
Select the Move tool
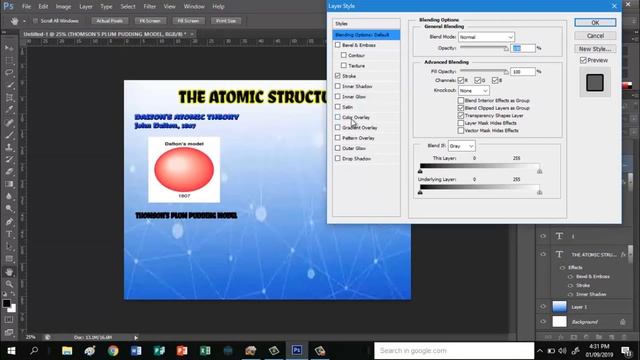click(9, 48)
